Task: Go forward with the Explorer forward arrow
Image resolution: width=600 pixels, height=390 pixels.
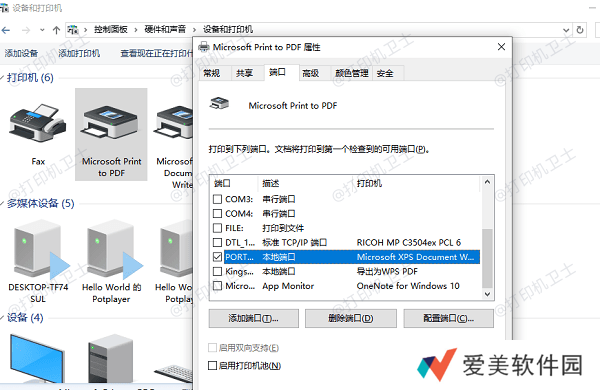Action: (x=26, y=30)
